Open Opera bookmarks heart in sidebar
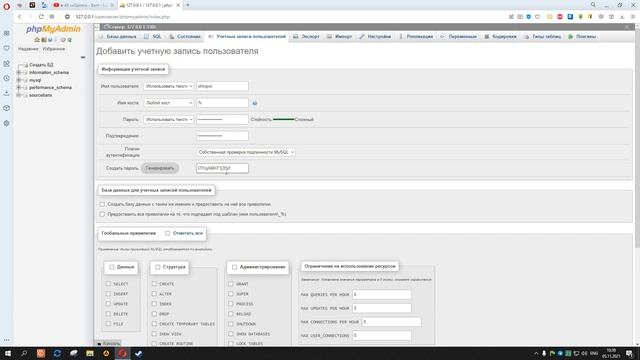 (x=7, y=48)
